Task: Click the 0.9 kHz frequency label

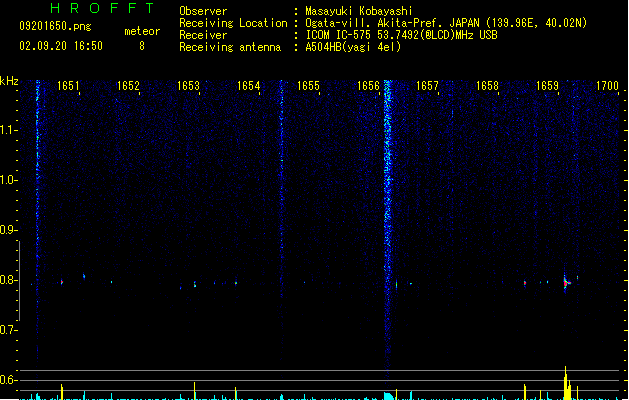Action: pos(8,230)
